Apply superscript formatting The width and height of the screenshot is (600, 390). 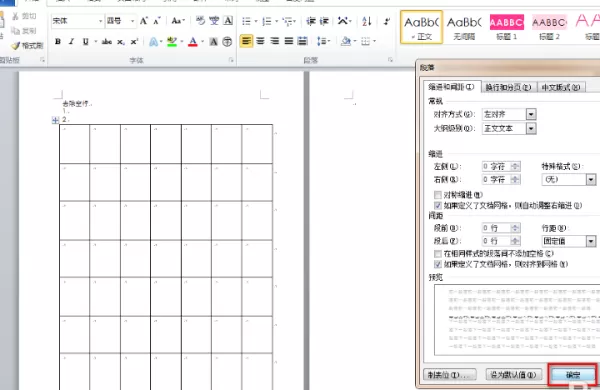(134, 42)
